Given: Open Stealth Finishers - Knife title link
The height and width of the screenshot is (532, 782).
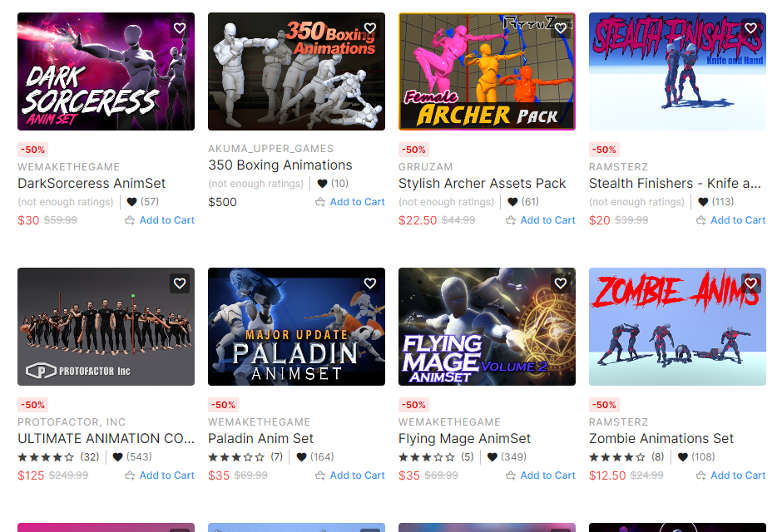Looking at the screenshot, I should [x=675, y=184].
